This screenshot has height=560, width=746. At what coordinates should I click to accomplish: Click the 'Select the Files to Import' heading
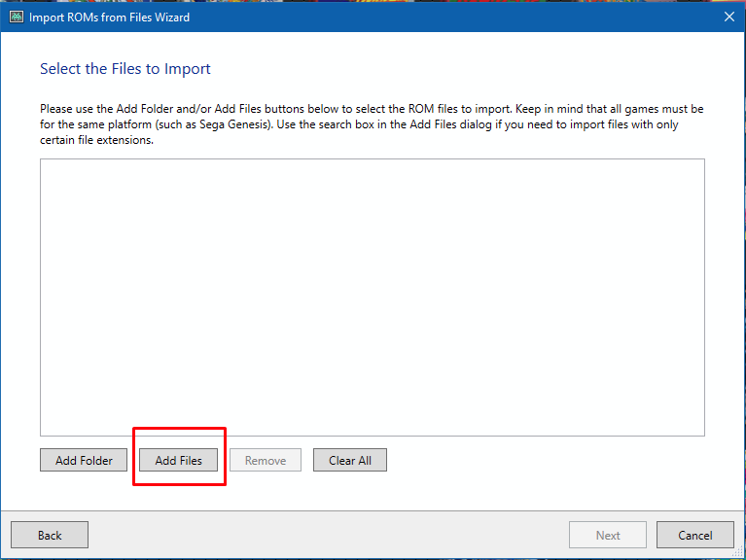[125, 69]
